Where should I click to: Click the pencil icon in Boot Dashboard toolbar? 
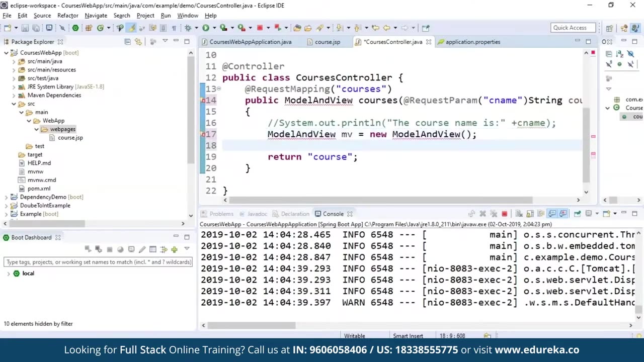[142, 249]
